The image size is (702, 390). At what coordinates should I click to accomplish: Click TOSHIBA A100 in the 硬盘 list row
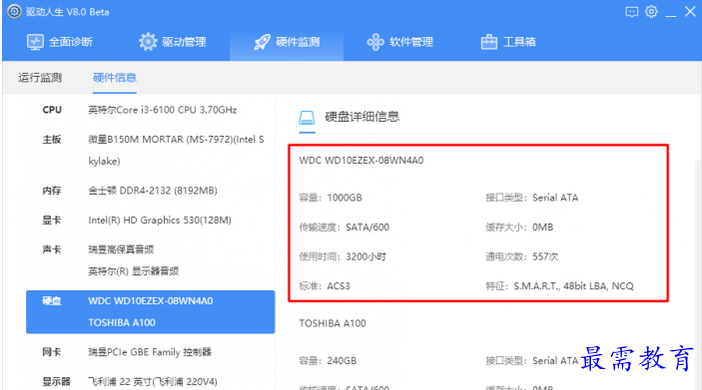pyautogui.click(x=122, y=322)
